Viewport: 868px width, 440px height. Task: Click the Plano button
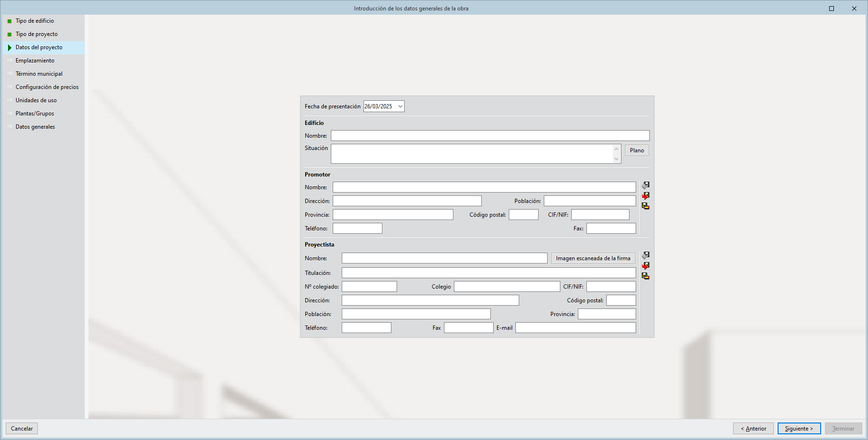tap(637, 150)
